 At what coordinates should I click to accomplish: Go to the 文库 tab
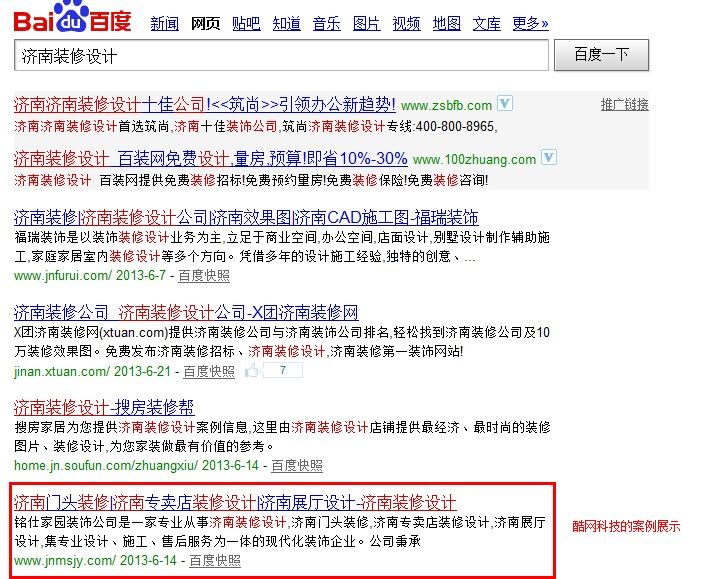pyautogui.click(x=486, y=23)
